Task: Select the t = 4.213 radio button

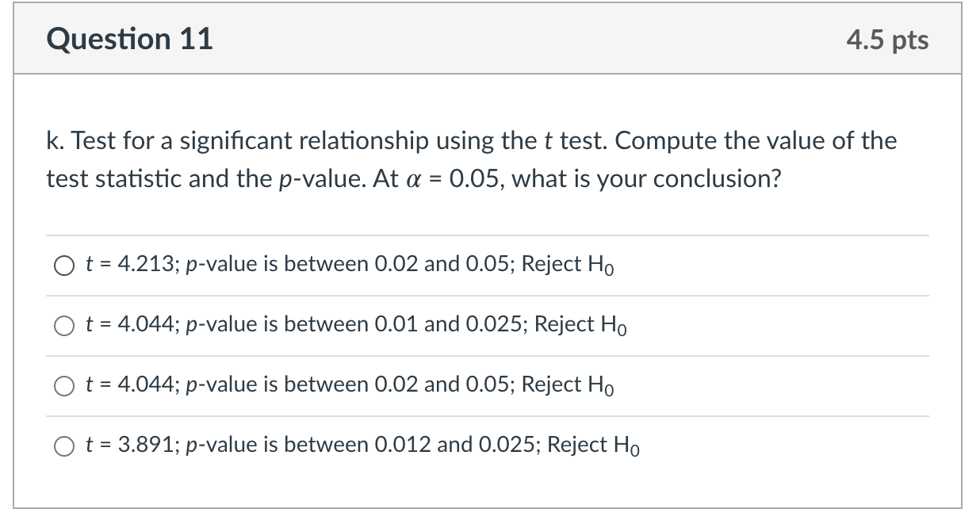Action: 64,266
